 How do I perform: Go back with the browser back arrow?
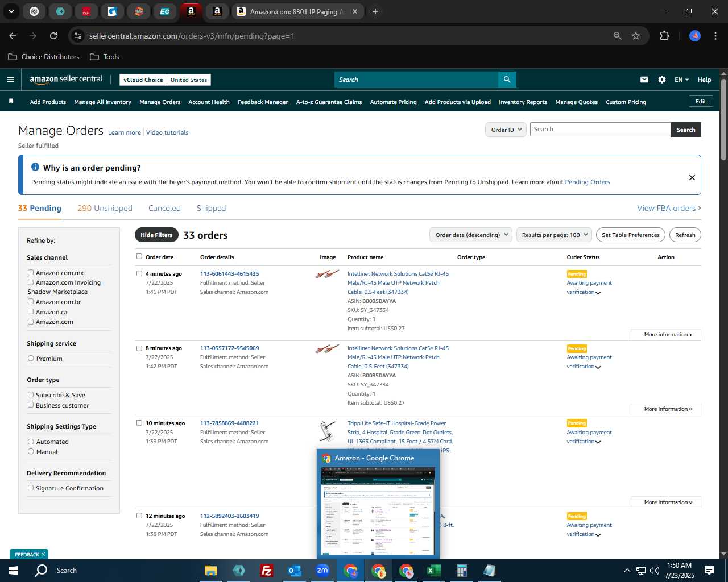coord(13,36)
